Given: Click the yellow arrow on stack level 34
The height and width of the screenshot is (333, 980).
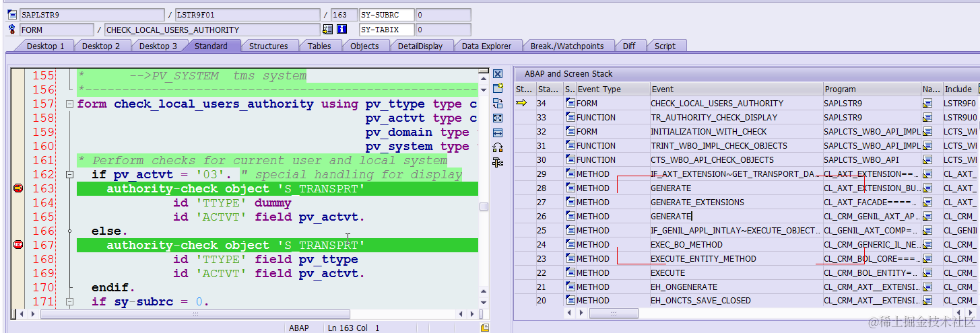Looking at the screenshot, I should tap(521, 103).
